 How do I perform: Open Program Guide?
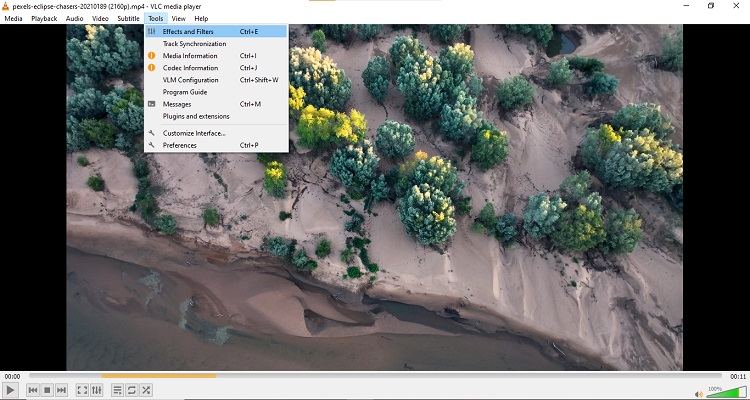click(216, 92)
